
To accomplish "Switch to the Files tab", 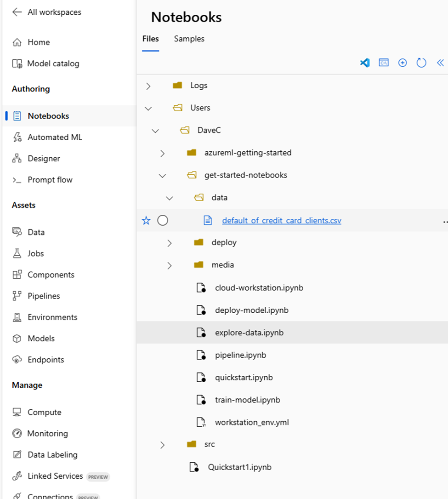I will point(150,39).
